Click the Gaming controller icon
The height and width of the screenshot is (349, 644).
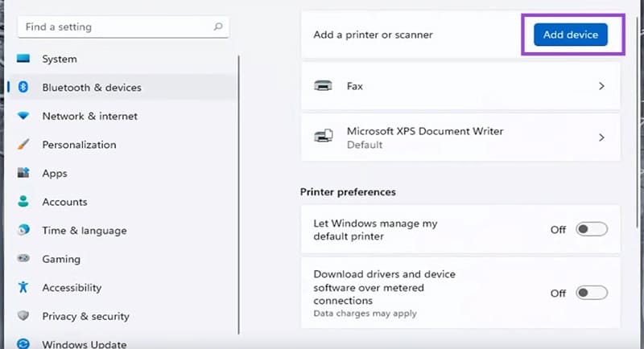click(23, 258)
